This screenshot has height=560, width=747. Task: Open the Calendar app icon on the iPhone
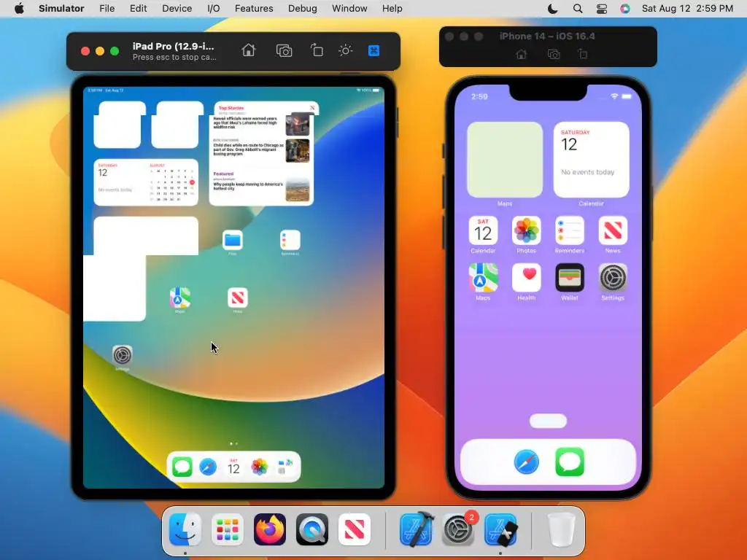483,231
